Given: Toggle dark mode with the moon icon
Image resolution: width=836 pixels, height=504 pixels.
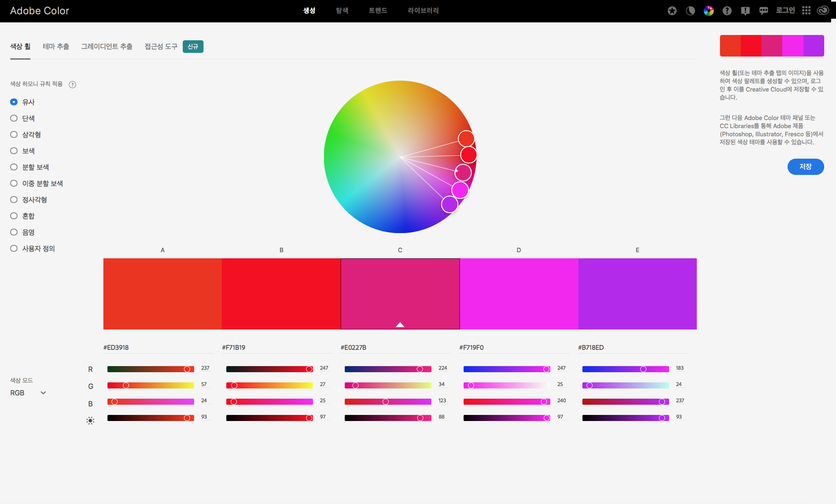Looking at the screenshot, I should tap(690, 11).
